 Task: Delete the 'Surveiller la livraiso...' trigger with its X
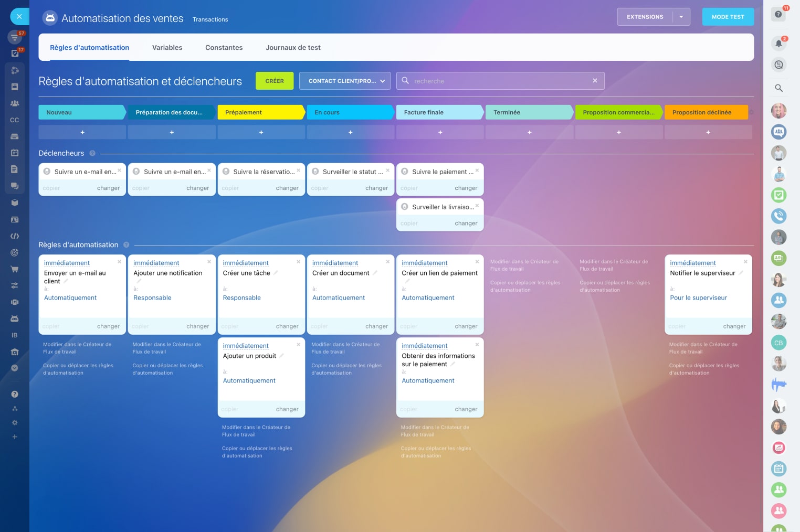coord(477,206)
